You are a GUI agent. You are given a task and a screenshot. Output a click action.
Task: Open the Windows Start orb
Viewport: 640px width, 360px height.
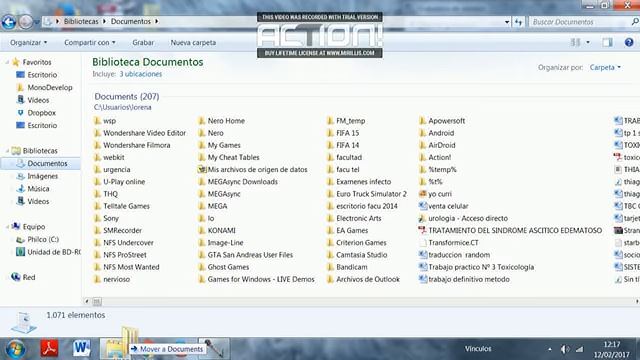point(16,349)
